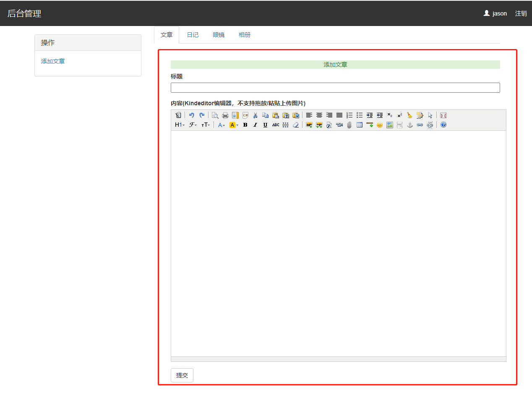Align text right

(329, 115)
